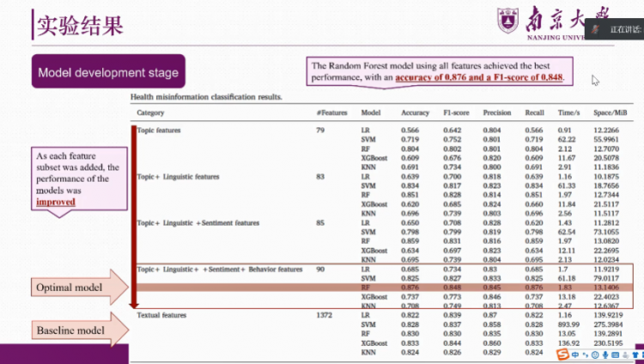Click the time value 136.92
The image size is (644, 364).
pyautogui.click(x=568, y=343)
